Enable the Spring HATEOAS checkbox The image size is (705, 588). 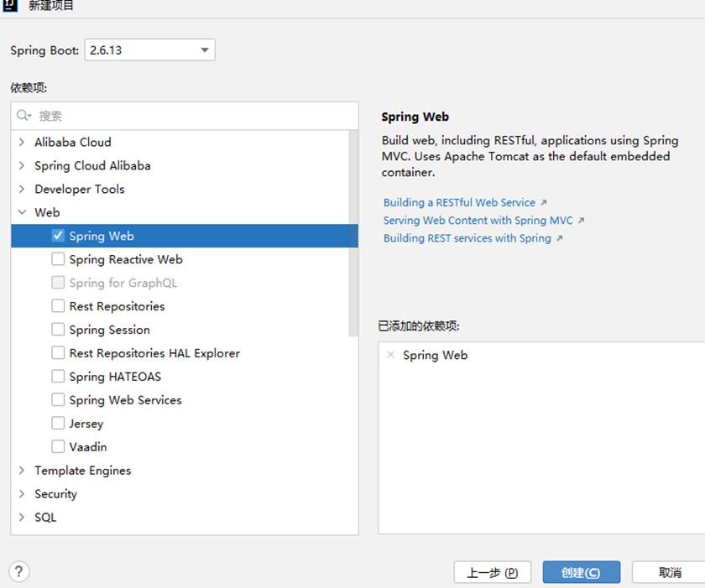pyautogui.click(x=58, y=376)
